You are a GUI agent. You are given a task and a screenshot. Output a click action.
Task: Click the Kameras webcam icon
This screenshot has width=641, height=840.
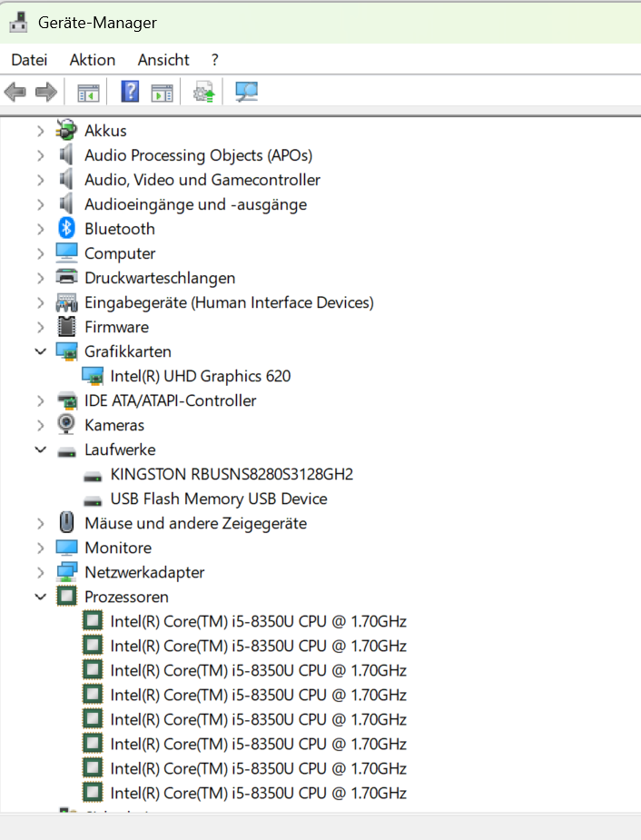pos(66,424)
